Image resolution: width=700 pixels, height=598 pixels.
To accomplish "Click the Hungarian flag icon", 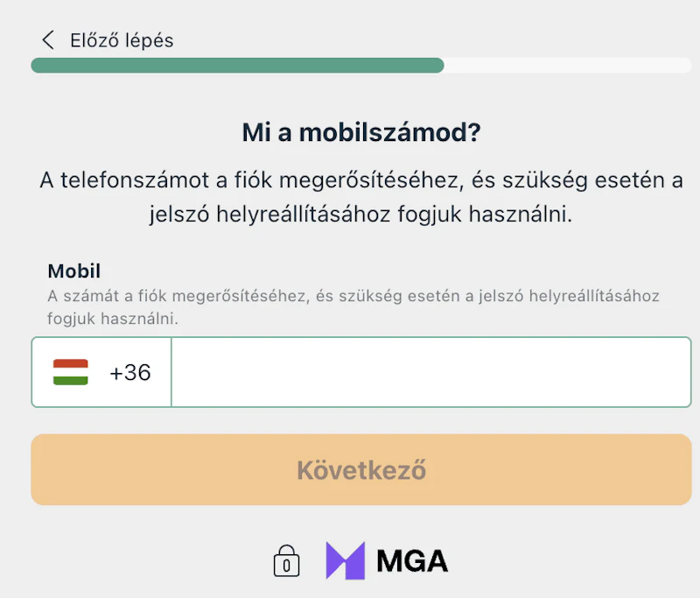I will (x=71, y=372).
